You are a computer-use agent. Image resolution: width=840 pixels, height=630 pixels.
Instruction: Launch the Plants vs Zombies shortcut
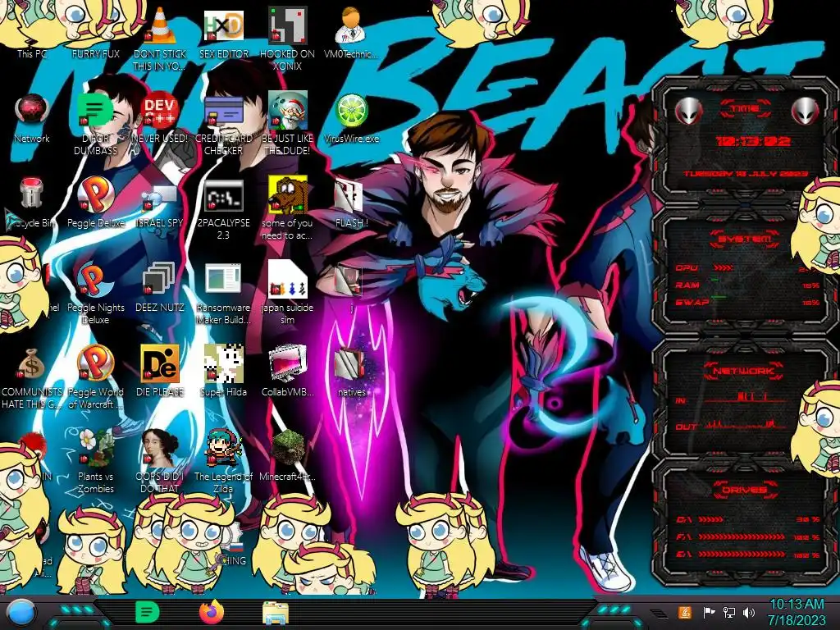coord(95,462)
